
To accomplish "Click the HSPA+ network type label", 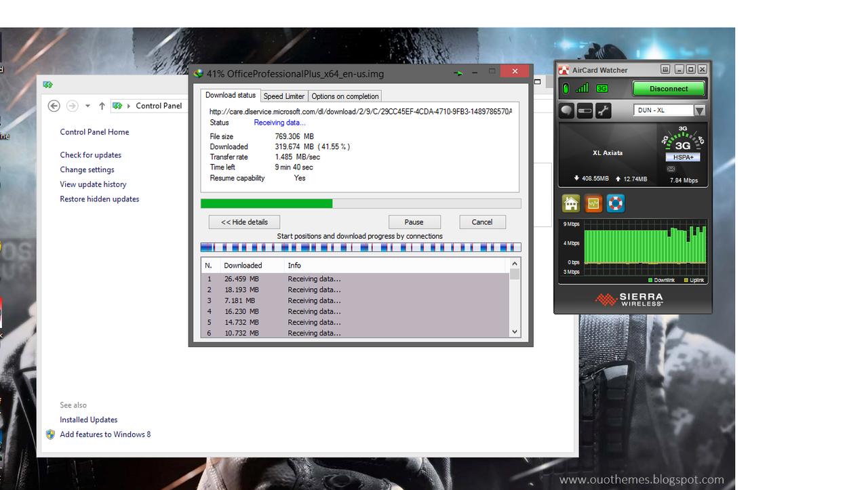I will 682,157.
